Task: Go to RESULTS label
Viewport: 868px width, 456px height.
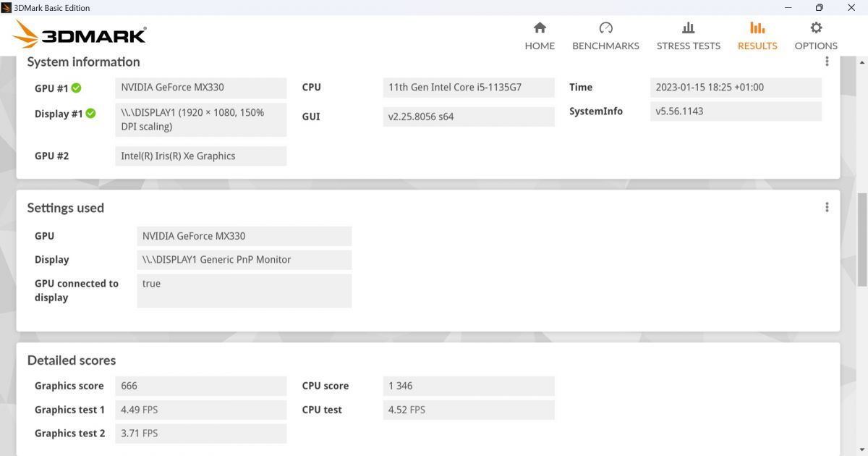Action: click(757, 46)
